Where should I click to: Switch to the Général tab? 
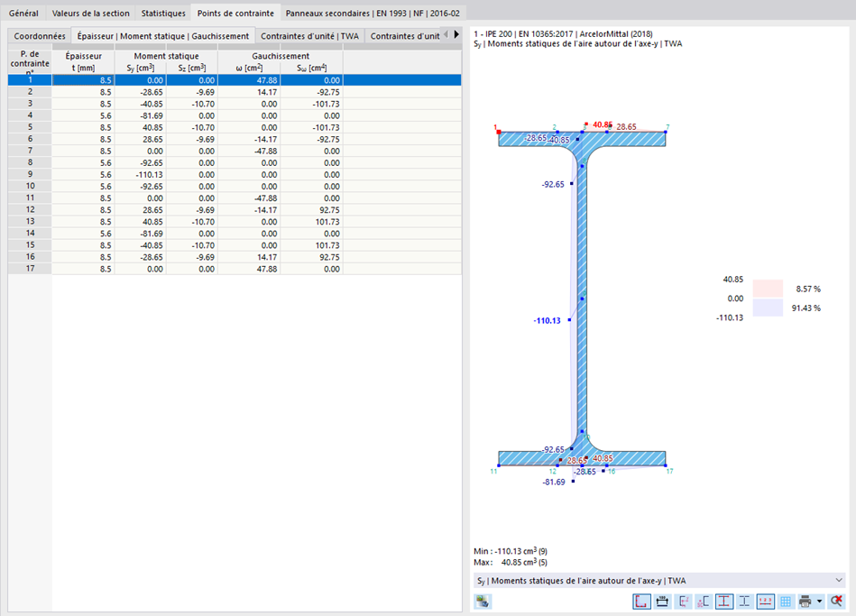(23, 14)
